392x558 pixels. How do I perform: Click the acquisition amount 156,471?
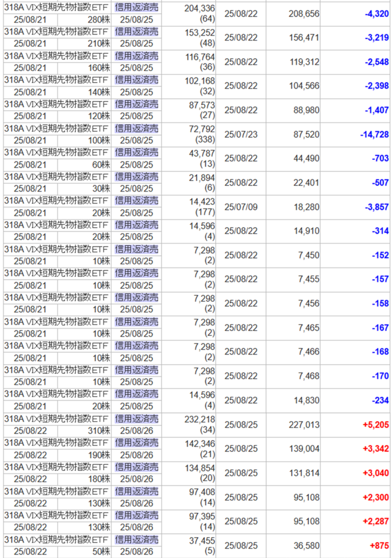(304, 38)
